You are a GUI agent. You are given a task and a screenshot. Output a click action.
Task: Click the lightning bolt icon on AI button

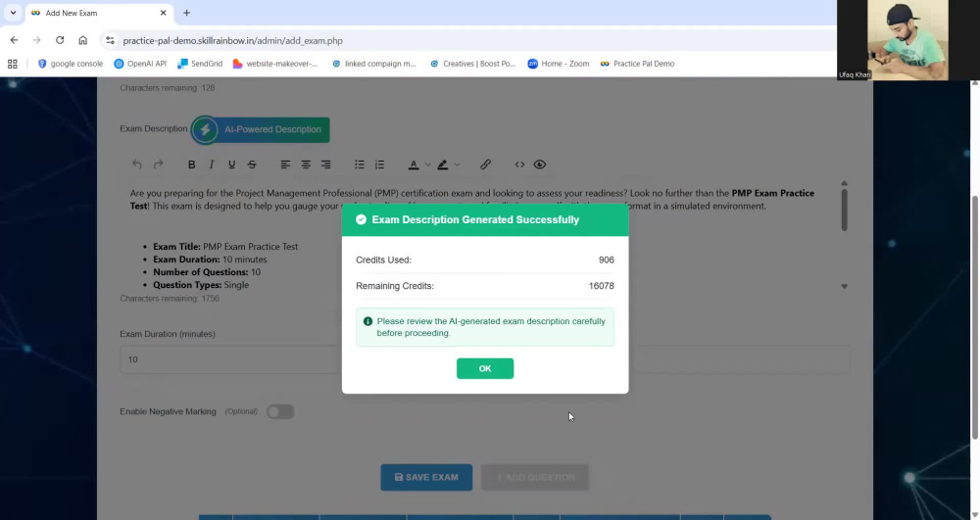tap(205, 130)
